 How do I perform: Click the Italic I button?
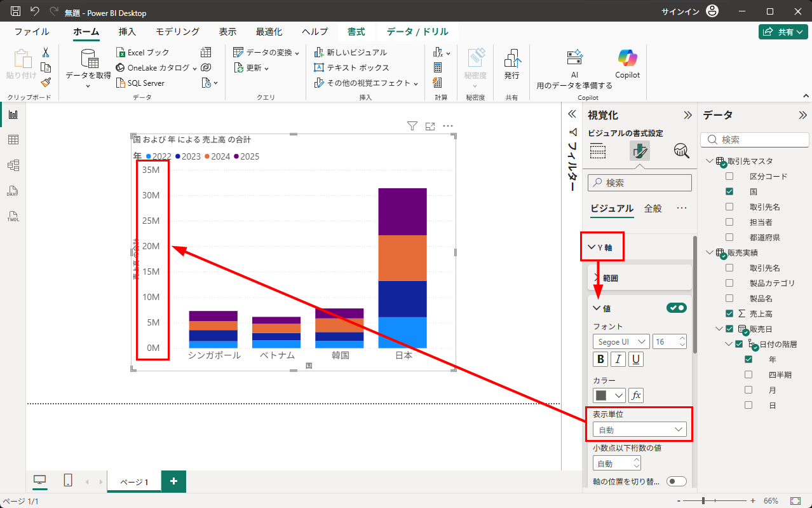[618, 359]
